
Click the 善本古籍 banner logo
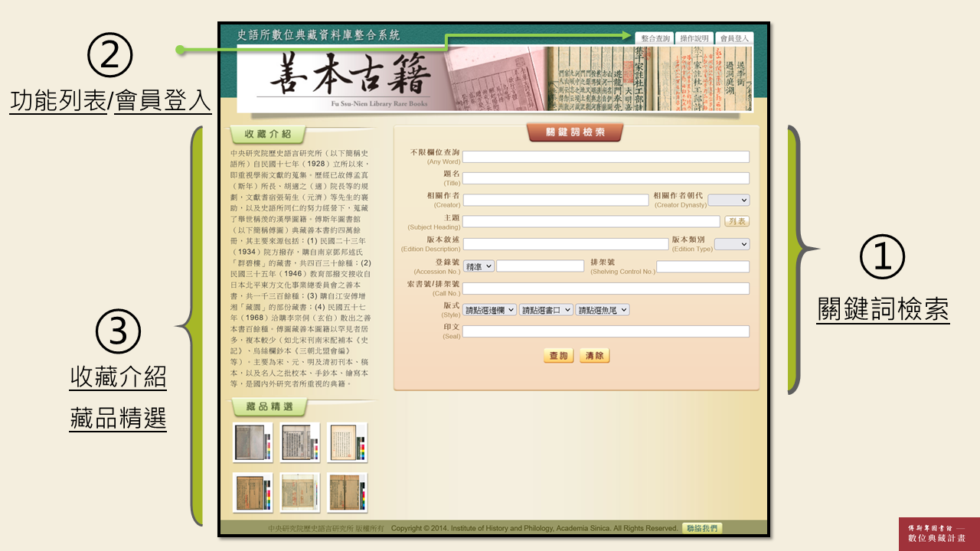350,78
